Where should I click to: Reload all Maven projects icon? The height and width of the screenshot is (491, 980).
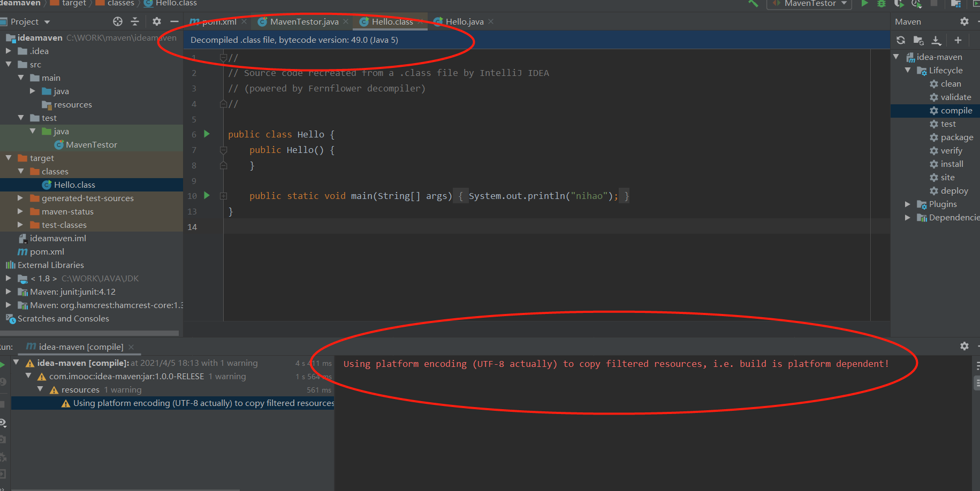click(x=901, y=40)
